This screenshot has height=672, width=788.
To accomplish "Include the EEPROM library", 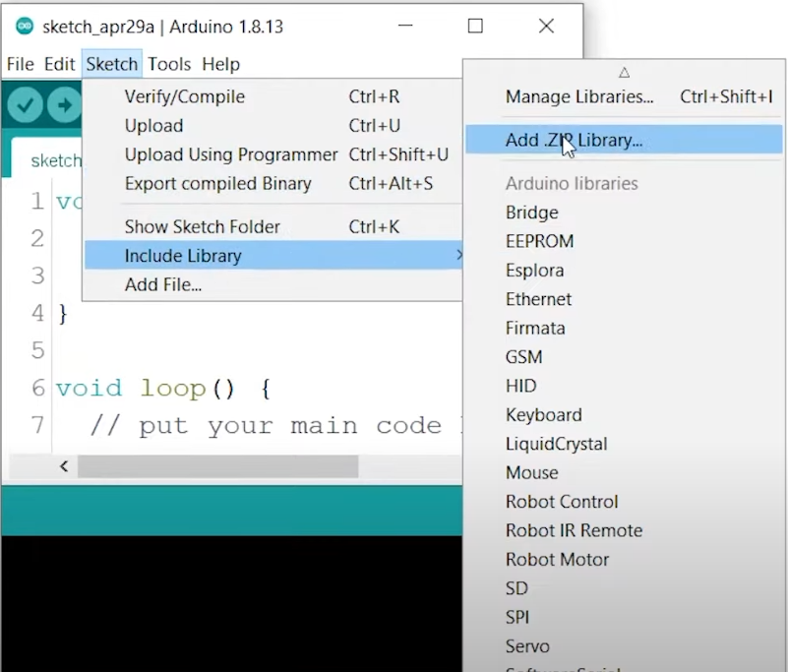I will tap(624, 241).
